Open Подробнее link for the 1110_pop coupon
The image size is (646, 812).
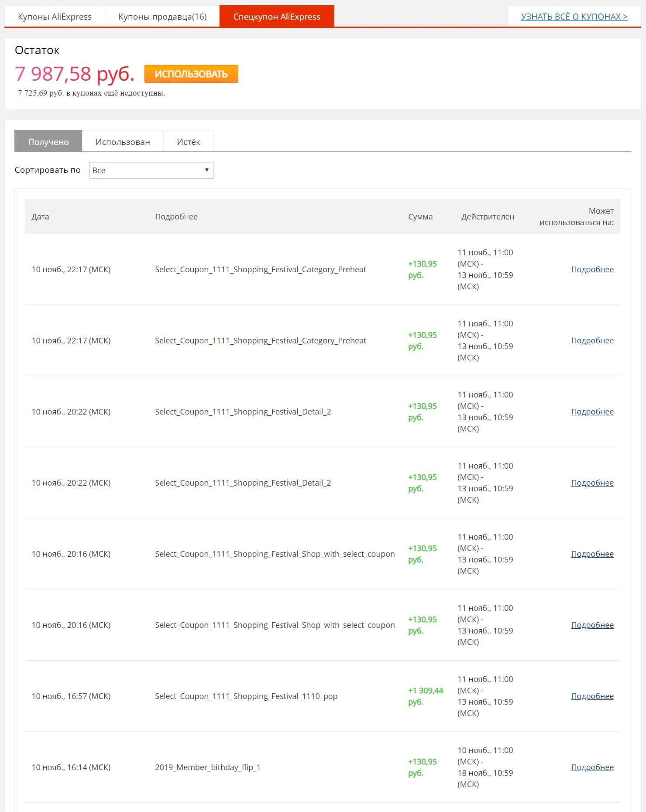click(592, 696)
